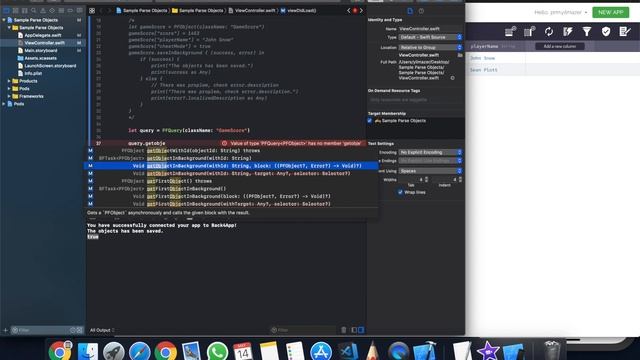Open the Line Endings dropdown

click(x=430, y=161)
